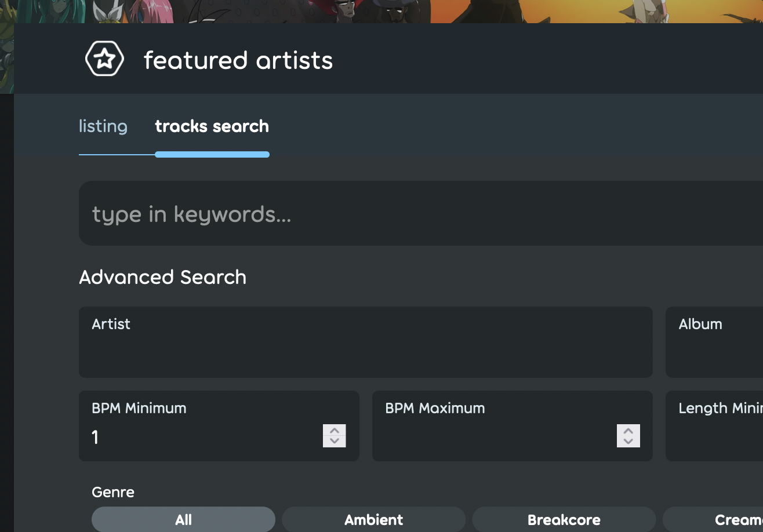The image size is (763, 532).
Task: Decrement the BPM Maximum value
Action: point(627,441)
